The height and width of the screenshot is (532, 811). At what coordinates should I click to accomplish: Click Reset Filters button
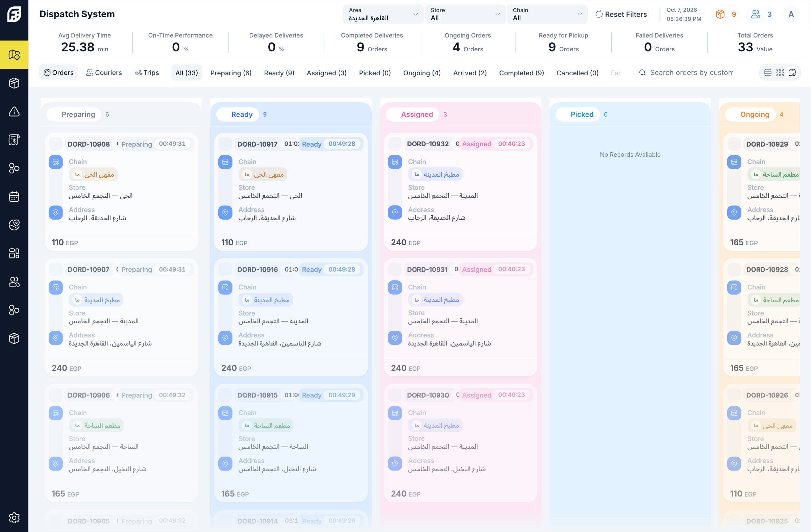[x=621, y=14]
